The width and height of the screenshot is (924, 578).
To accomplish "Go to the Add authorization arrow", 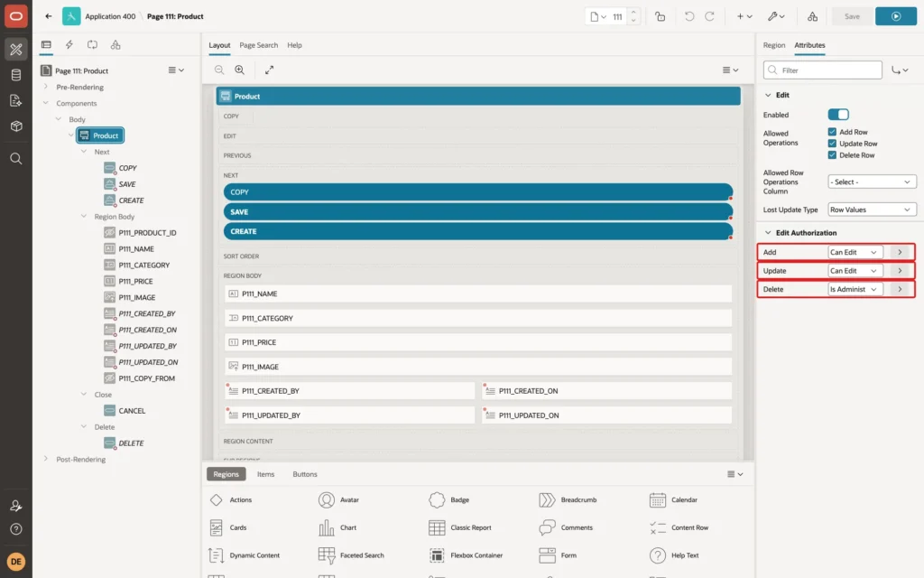I will (x=900, y=252).
